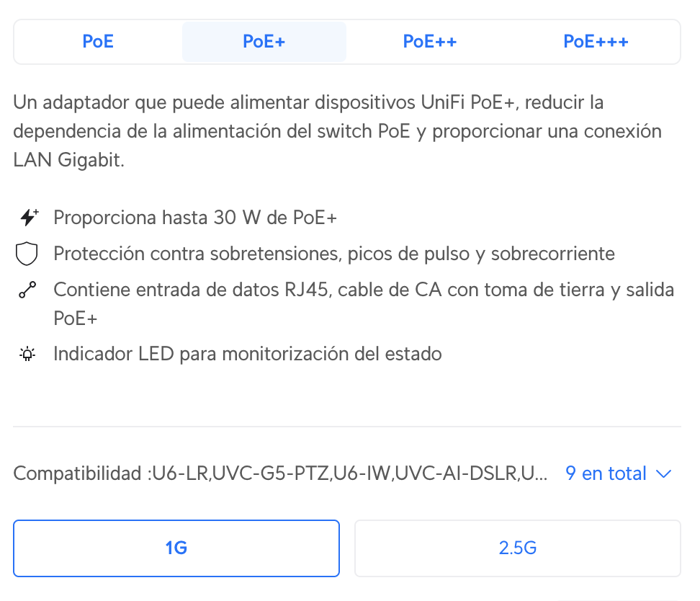Click the "9 en total" link

pos(606,473)
